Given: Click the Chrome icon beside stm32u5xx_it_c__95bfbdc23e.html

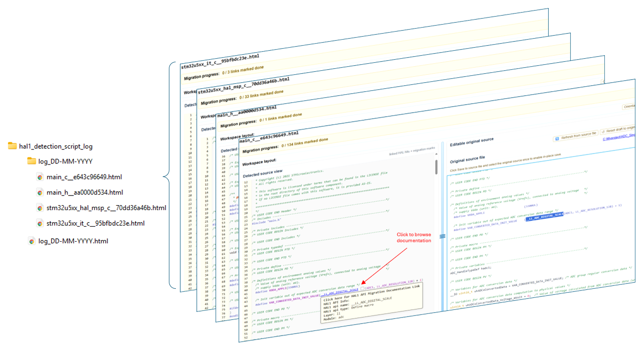Looking at the screenshot, I should (x=40, y=223).
